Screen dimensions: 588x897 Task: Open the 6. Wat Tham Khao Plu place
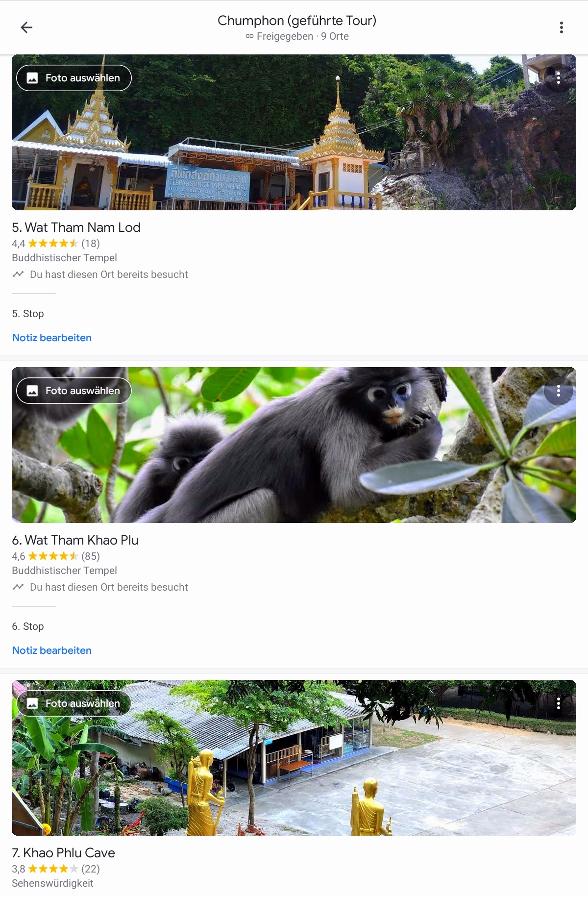point(75,540)
